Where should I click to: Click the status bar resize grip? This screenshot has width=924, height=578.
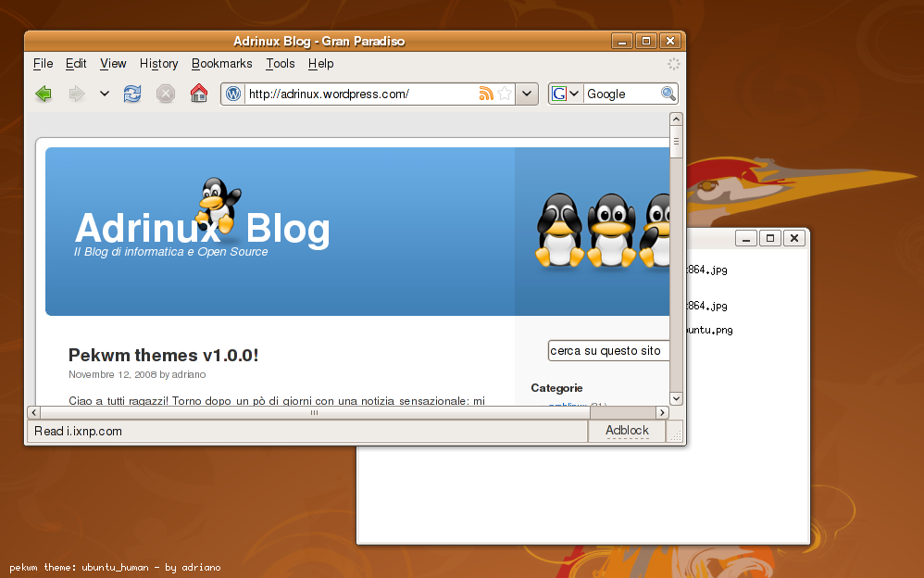tap(676, 435)
